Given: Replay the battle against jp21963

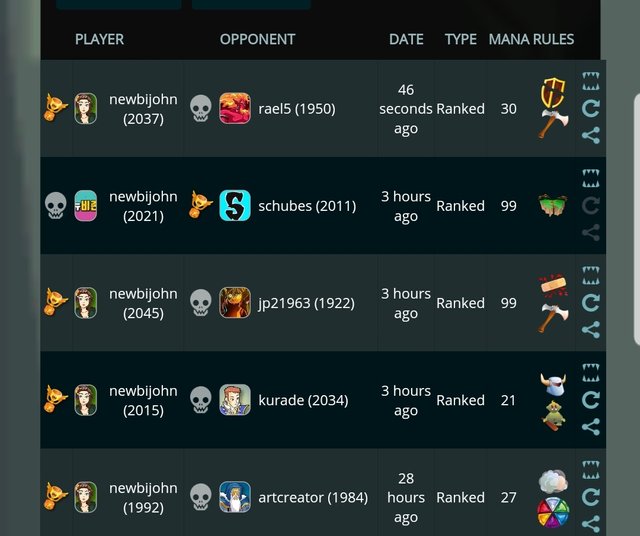Looking at the screenshot, I should [591, 303].
